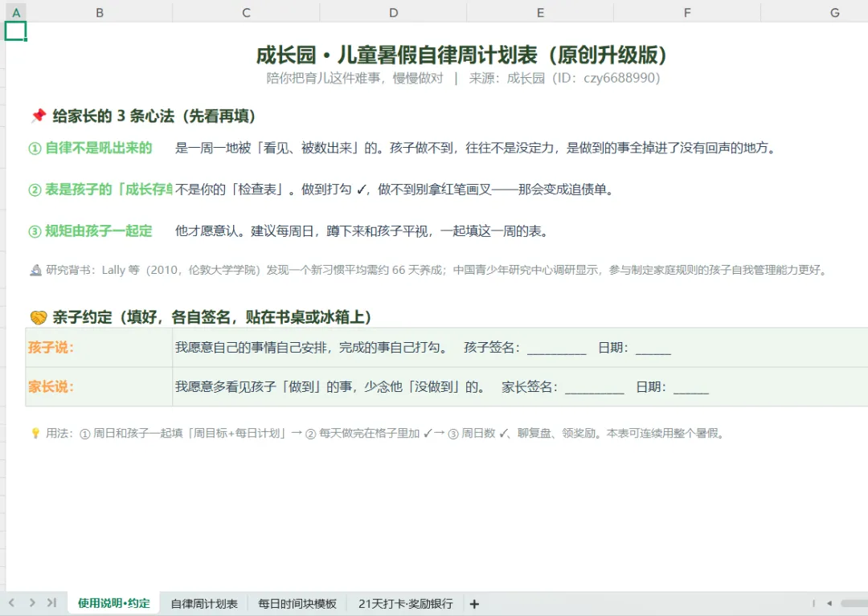The image size is (868, 616).
Task: Click the orange cell 家长说：
Action: point(99,386)
